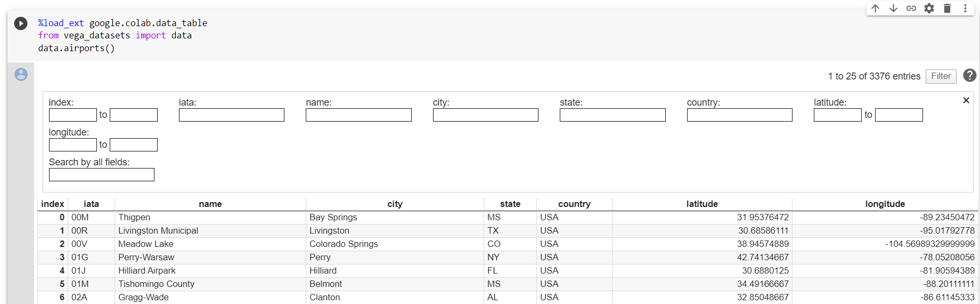Close the filter panel
The height and width of the screenshot is (304, 980).
click(x=966, y=100)
